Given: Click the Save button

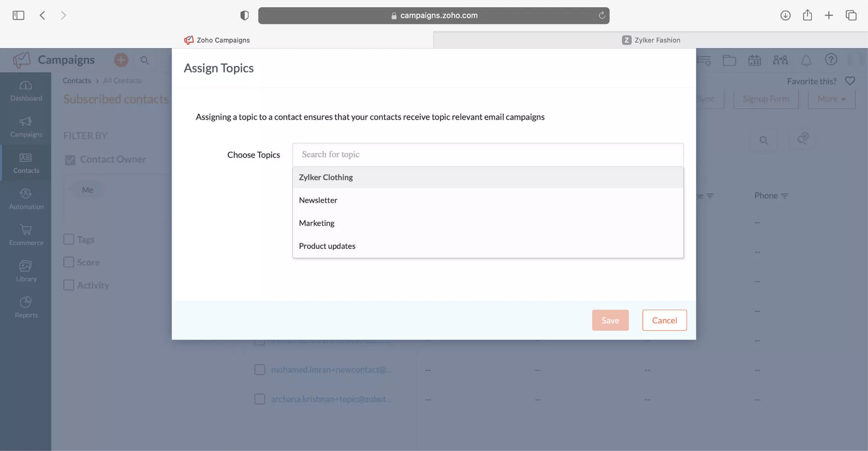Looking at the screenshot, I should coord(610,320).
